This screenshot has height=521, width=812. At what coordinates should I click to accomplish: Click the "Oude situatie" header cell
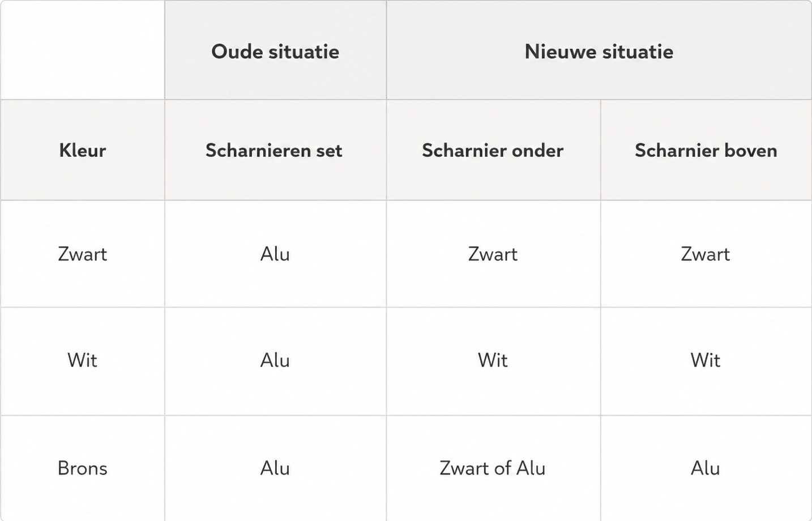click(x=275, y=51)
